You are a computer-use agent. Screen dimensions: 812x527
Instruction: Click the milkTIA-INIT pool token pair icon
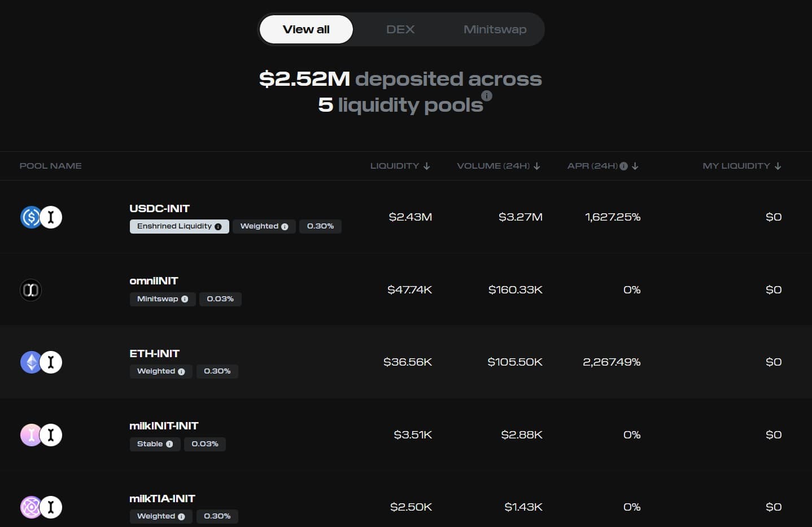click(41, 507)
